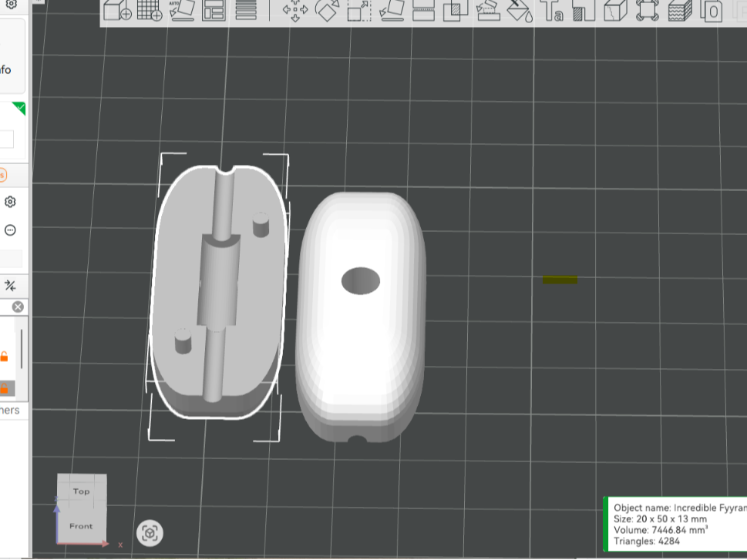Click the Add object cube icon

pos(117,10)
